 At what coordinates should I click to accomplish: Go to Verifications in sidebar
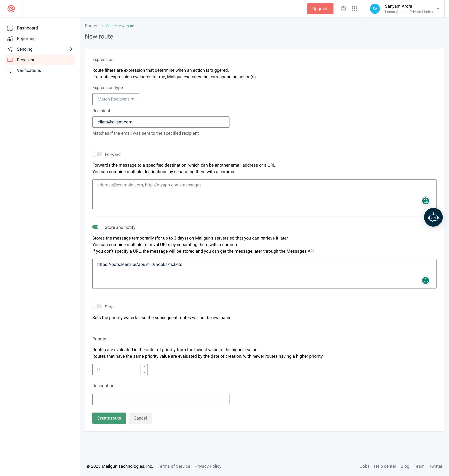coord(29,70)
